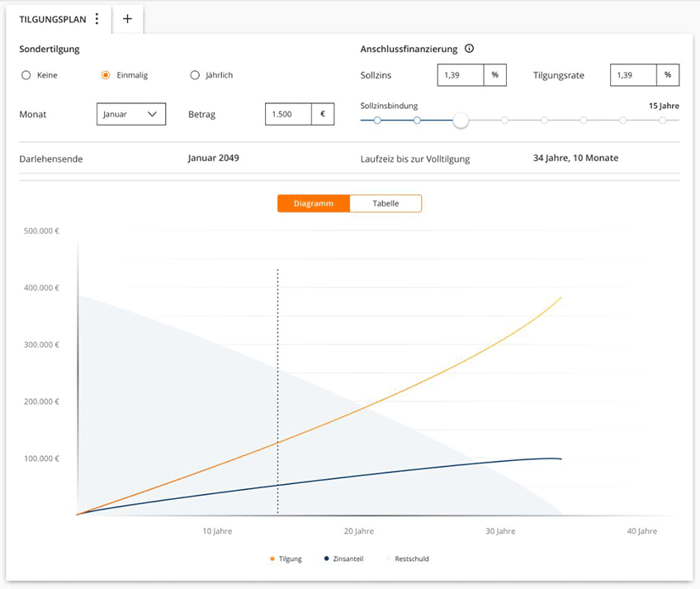Select the Jährlich radio button

[x=195, y=75]
